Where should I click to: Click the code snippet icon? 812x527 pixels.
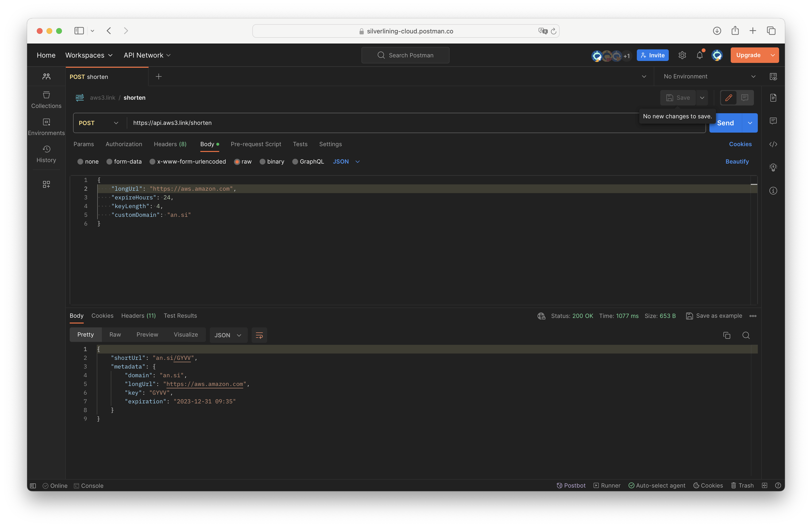coord(773,144)
